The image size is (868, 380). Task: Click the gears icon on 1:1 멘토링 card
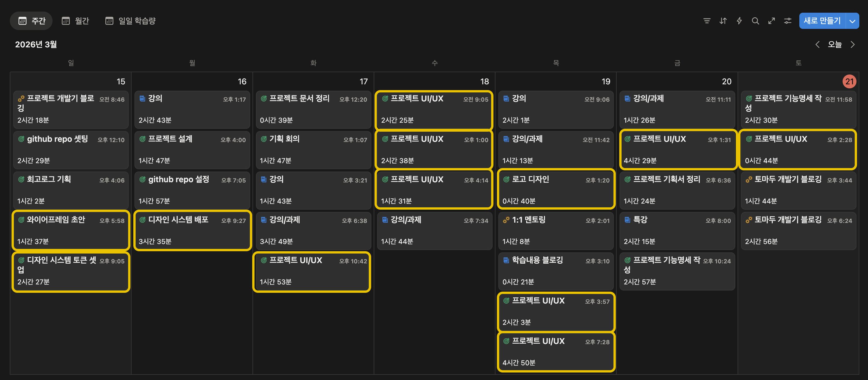(x=506, y=220)
